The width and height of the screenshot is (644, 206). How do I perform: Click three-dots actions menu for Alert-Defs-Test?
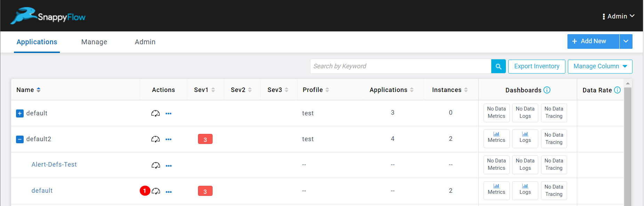coord(169,166)
